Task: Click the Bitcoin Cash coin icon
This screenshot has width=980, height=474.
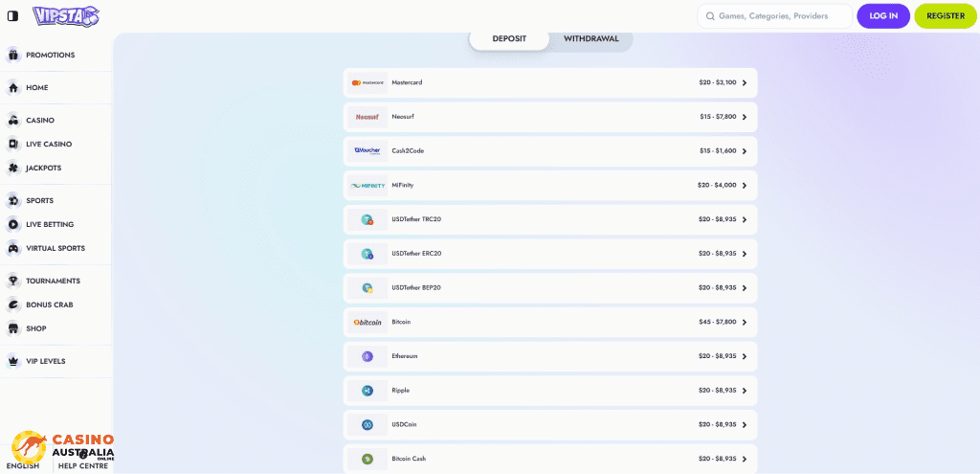Action: coord(367,459)
